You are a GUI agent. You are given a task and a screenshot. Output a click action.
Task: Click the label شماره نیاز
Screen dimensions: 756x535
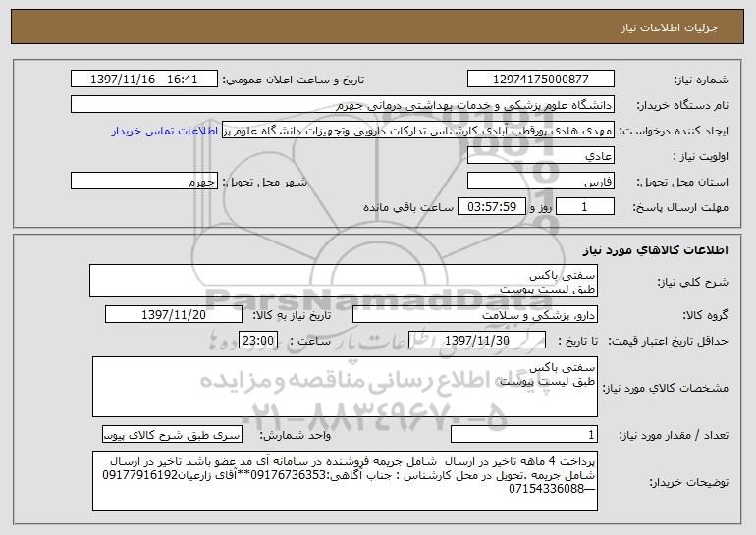(x=701, y=80)
